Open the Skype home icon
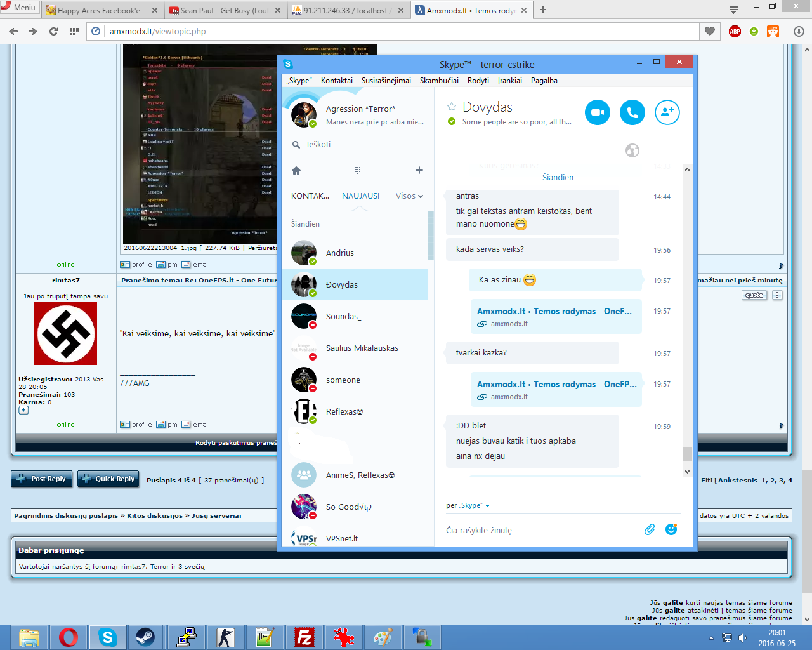The image size is (812, 650). click(296, 170)
